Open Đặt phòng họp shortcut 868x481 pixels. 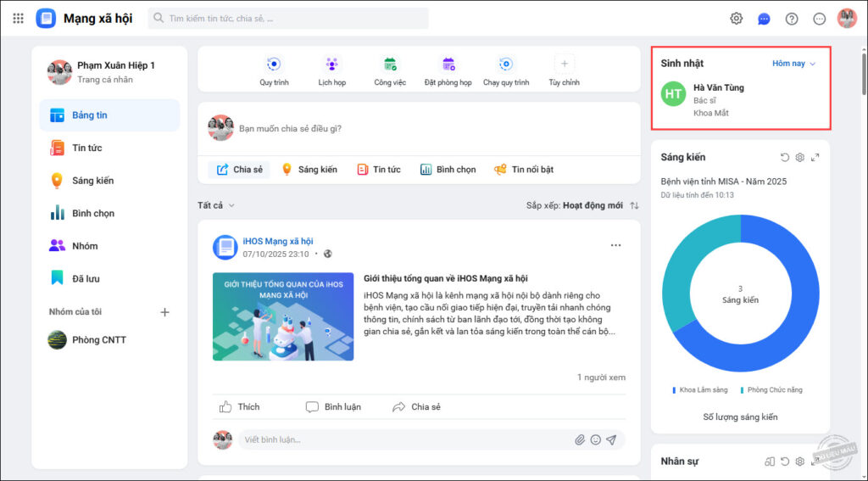[x=448, y=71]
